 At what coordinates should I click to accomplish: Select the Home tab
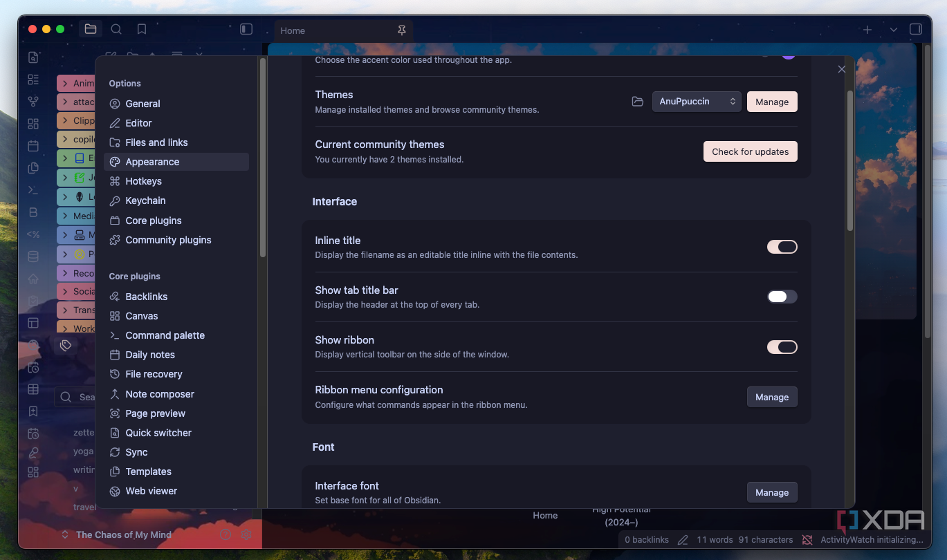(344, 30)
